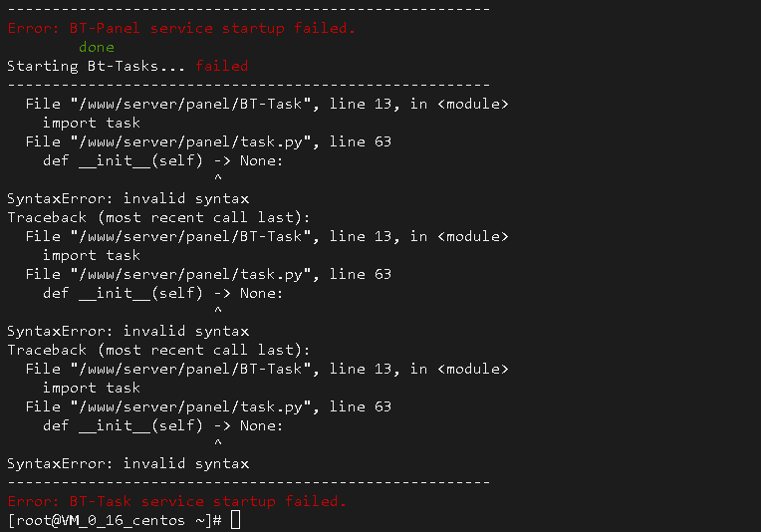Select the red "BT-Panel service startup failed" error line

[181, 28]
